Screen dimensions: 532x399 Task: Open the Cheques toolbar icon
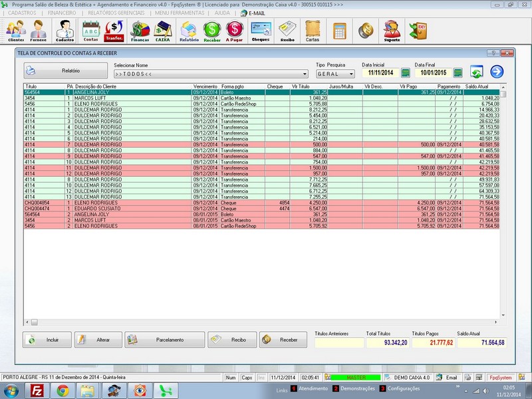[261, 31]
